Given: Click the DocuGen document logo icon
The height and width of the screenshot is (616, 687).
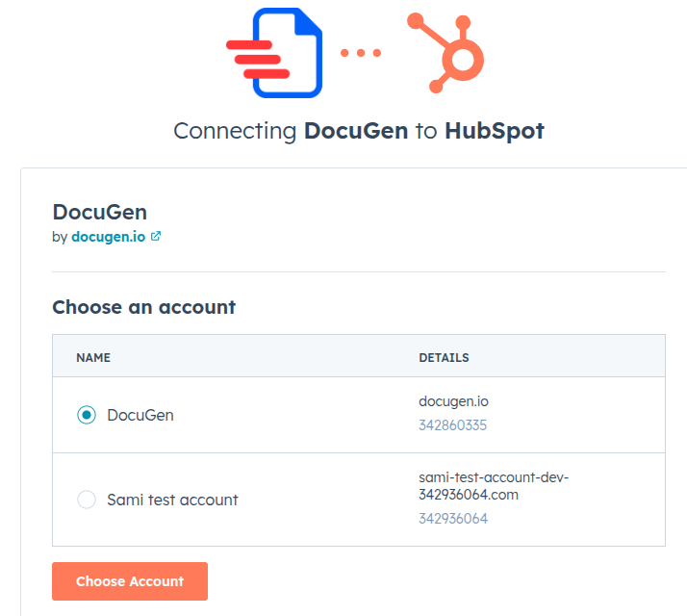Looking at the screenshot, I should click(x=274, y=53).
